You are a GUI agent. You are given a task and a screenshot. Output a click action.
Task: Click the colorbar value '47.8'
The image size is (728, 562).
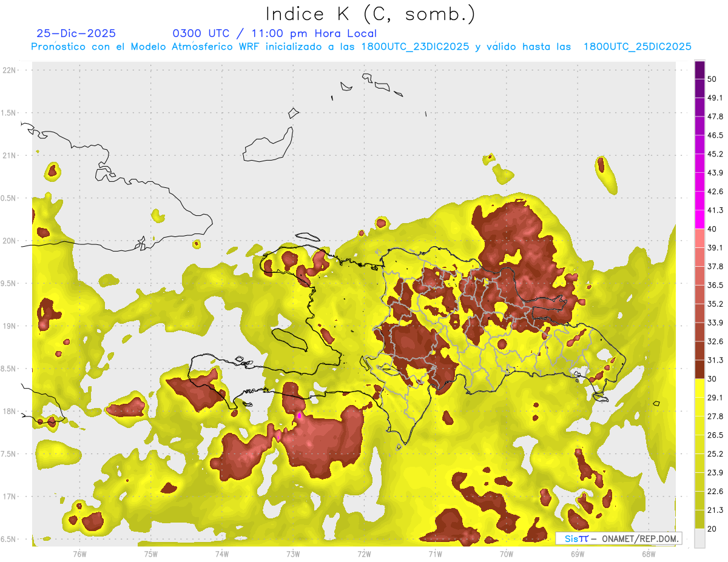tap(715, 116)
